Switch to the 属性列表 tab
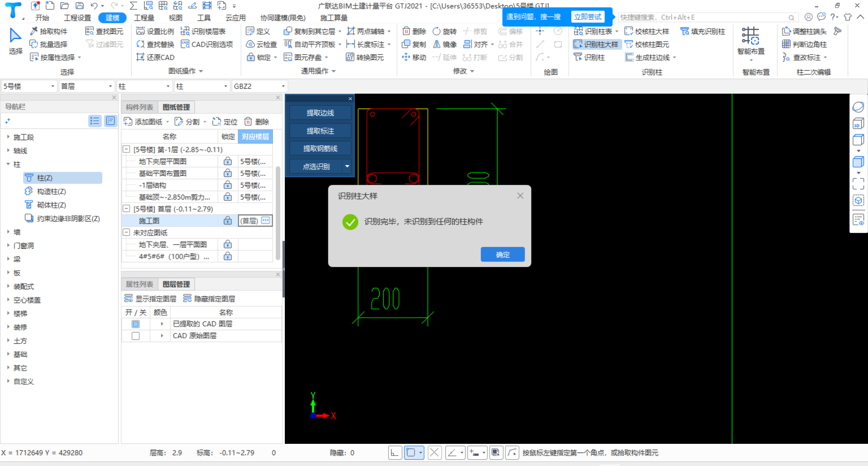This screenshot has height=466, width=868. 139,284
